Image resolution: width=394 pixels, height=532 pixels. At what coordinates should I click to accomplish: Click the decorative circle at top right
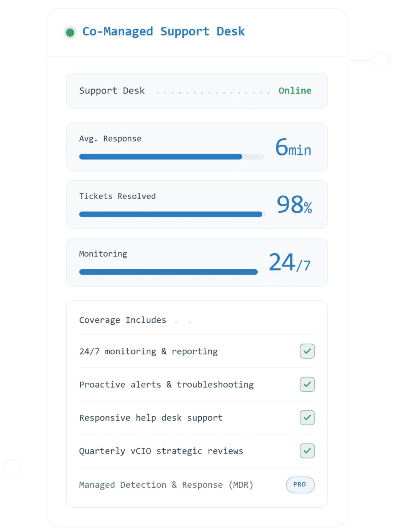(x=382, y=60)
